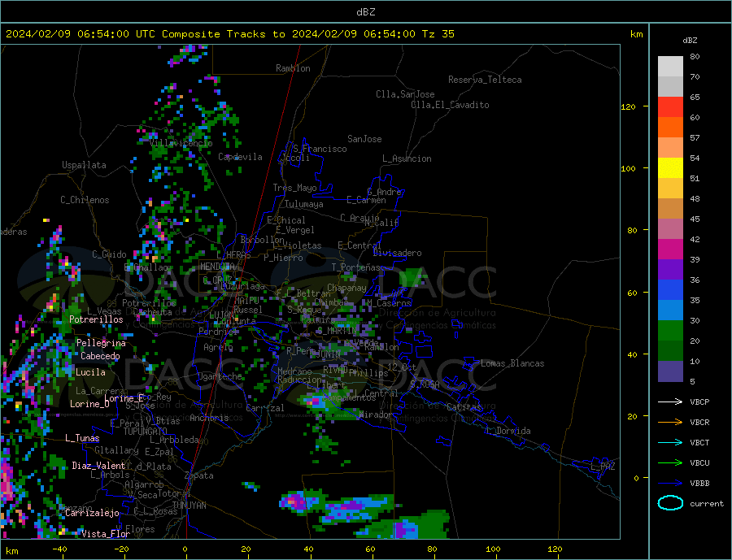Click the Carrizal label
The image size is (732, 560).
(x=265, y=408)
